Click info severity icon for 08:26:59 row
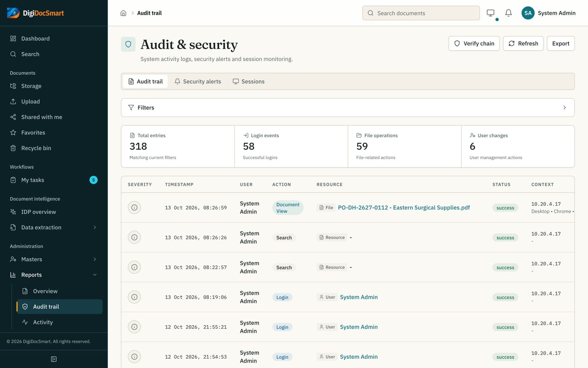The height and width of the screenshot is (368, 588). click(x=135, y=208)
